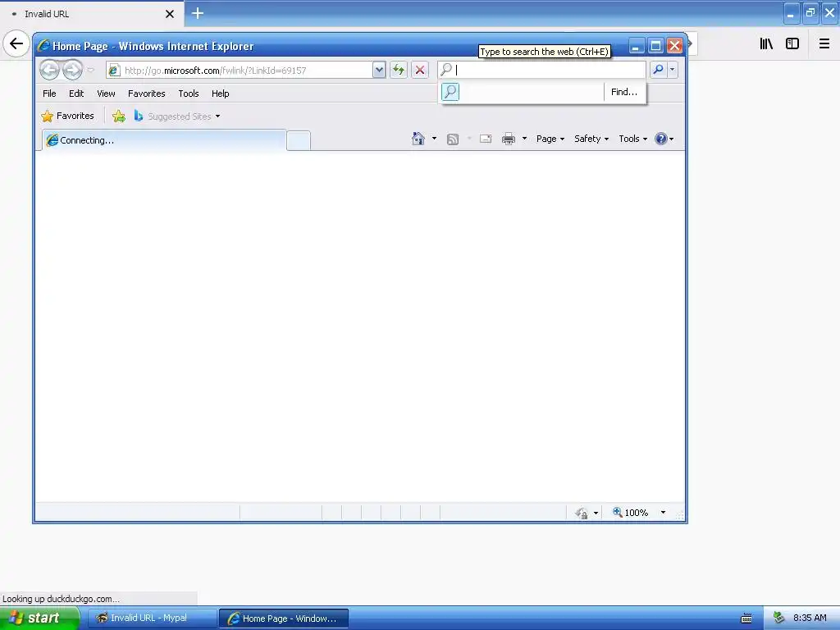Click the keyboard tray icon
This screenshot has height=630, width=840.
point(746,619)
